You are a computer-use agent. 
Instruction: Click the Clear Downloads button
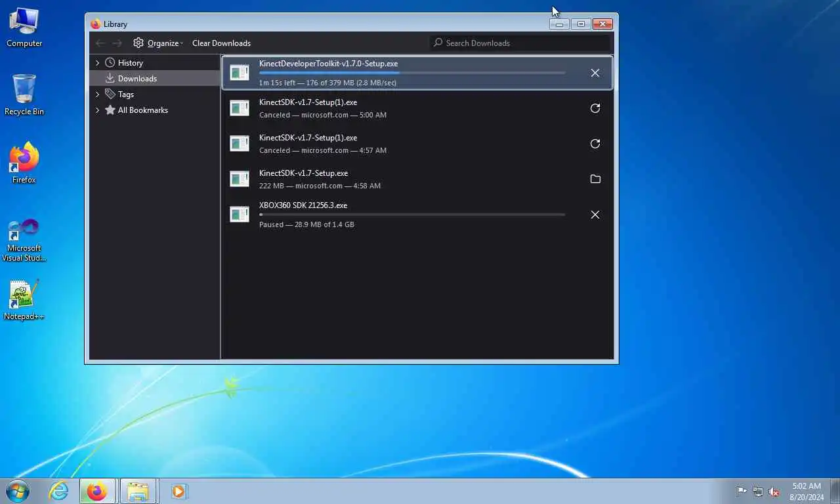tap(221, 43)
